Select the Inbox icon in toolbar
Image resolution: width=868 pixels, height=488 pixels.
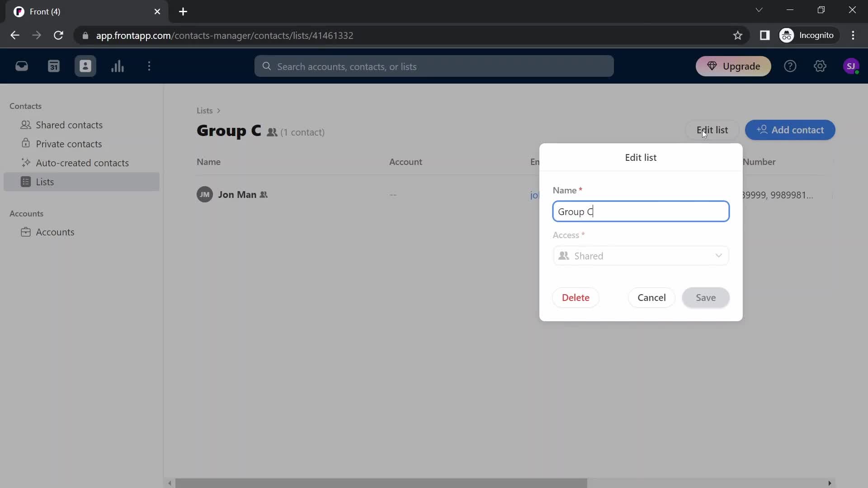click(x=22, y=66)
